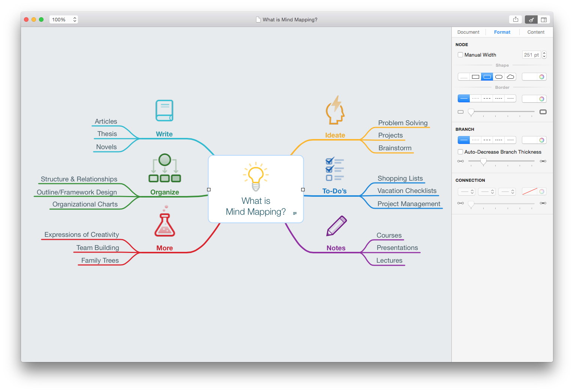Select the sharp rectangle node shape
Image resolution: width=574 pixels, height=392 pixels.
click(475, 76)
